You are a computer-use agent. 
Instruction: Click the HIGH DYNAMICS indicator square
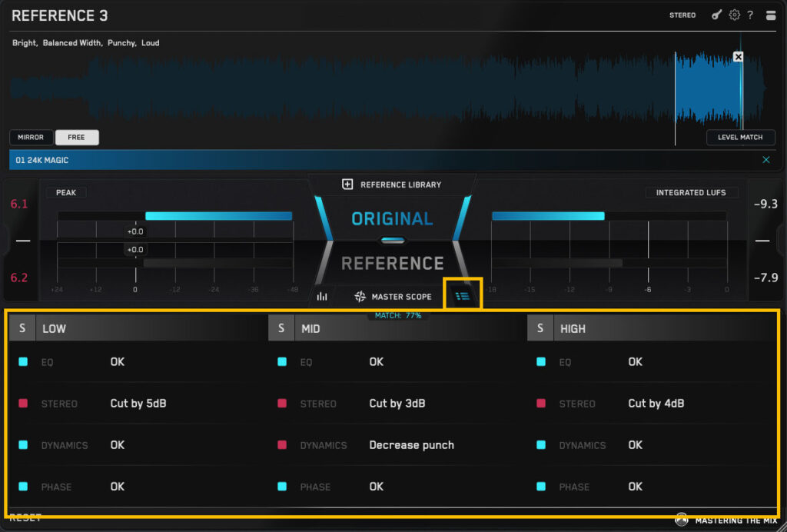pyautogui.click(x=541, y=445)
